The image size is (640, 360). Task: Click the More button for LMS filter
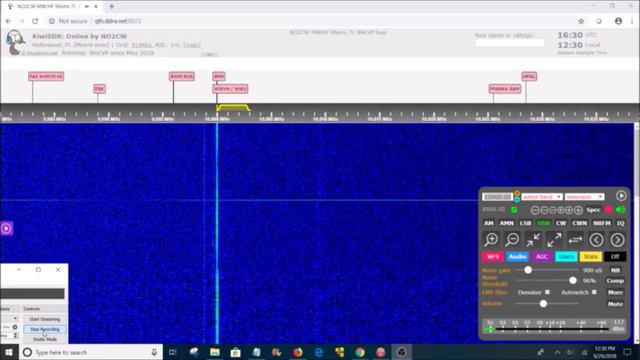[615, 293]
